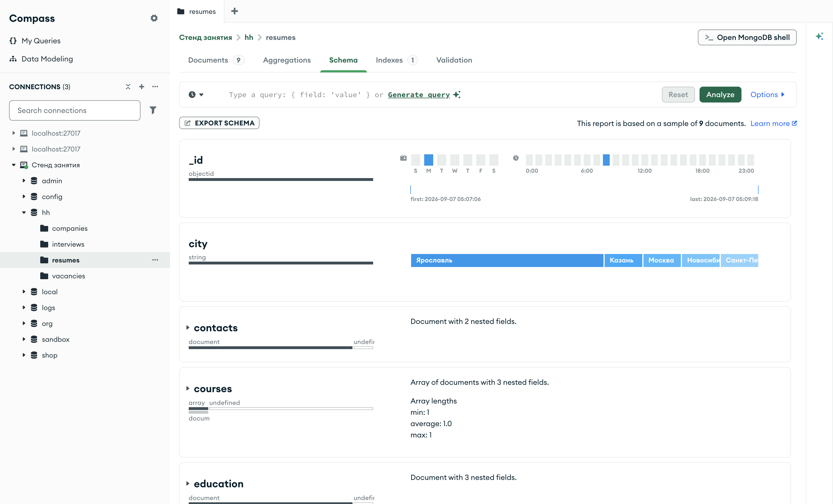Go to hh in breadcrumb
Image resolution: width=833 pixels, height=504 pixels.
tap(249, 37)
